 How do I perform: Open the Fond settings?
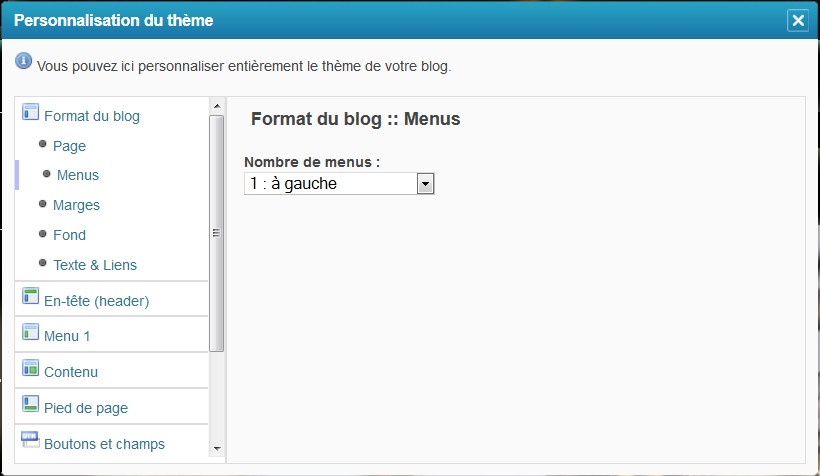[69, 235]
